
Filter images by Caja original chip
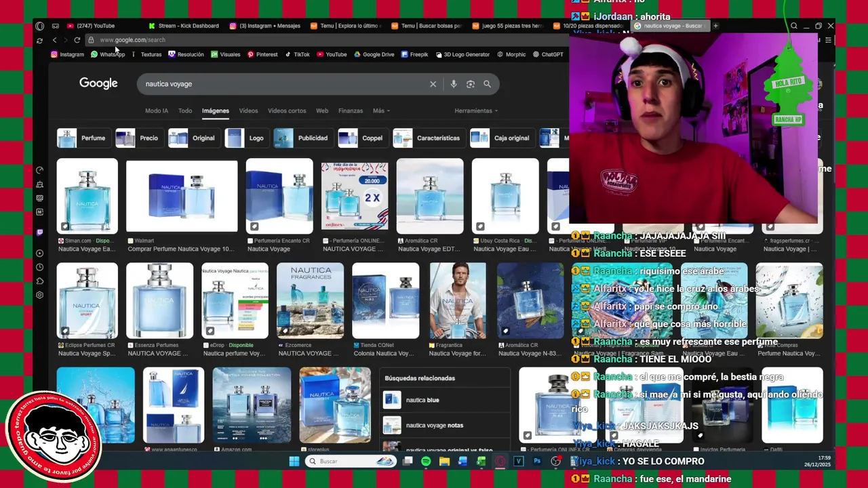tap(502, 138)
